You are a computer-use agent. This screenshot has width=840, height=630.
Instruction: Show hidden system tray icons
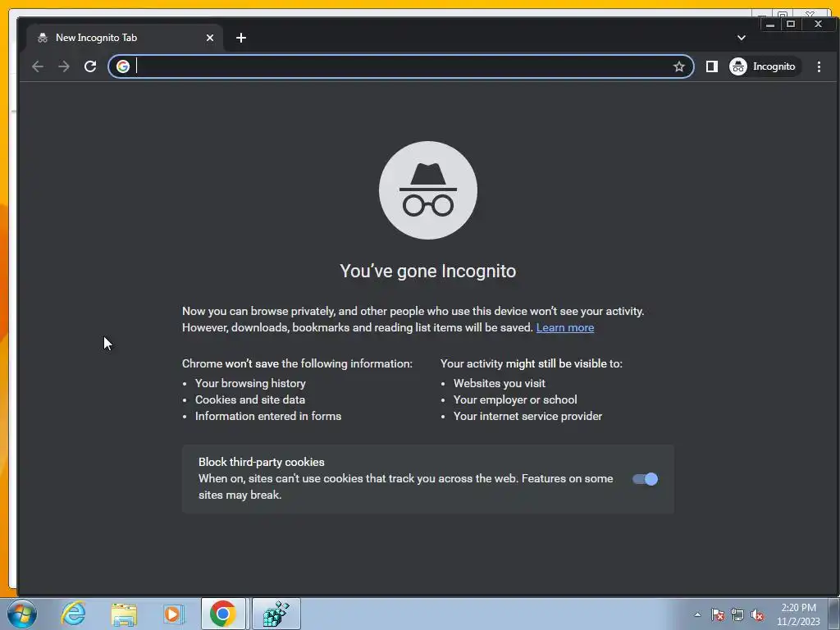[x=697, y=614]
